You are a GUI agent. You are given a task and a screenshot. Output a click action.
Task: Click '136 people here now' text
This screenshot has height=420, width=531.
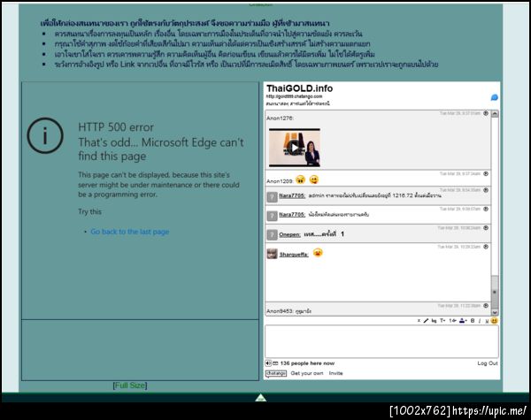307,363
